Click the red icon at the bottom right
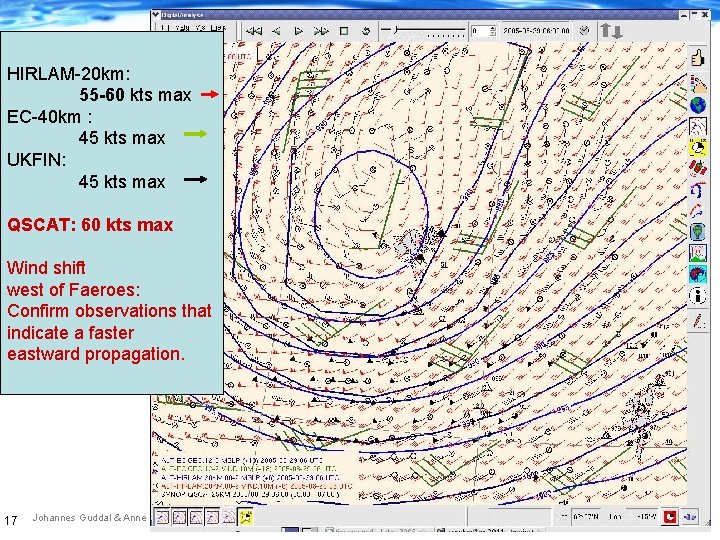 670,517
